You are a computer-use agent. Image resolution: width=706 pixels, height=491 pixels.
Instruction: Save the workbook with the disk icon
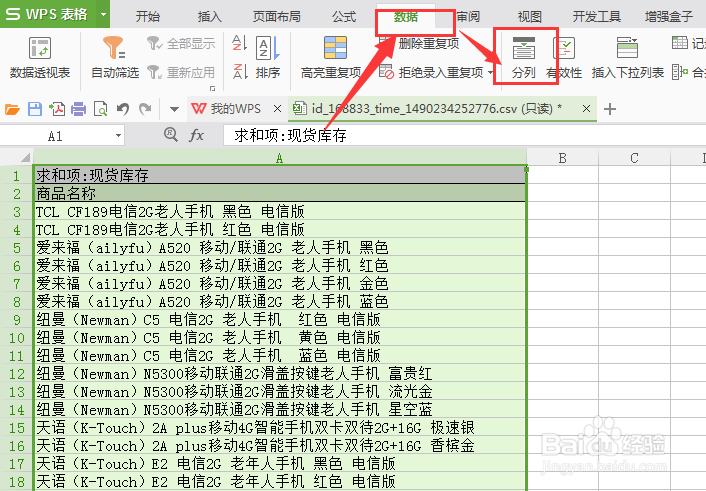(x=35, y=109)
